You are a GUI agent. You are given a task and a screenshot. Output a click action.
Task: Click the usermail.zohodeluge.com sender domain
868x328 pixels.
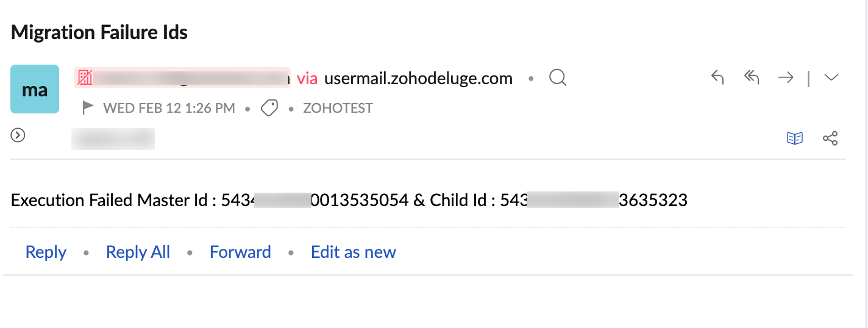(418, 78)
